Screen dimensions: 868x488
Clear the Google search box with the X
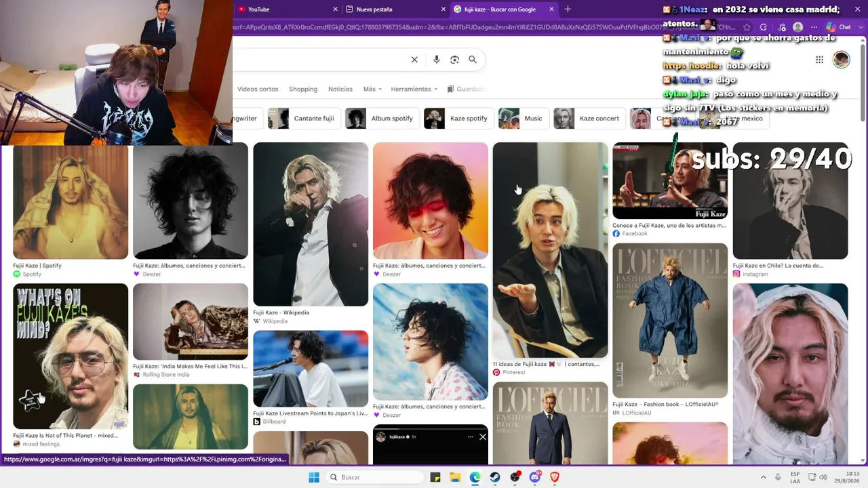click(x=414, y=60)
